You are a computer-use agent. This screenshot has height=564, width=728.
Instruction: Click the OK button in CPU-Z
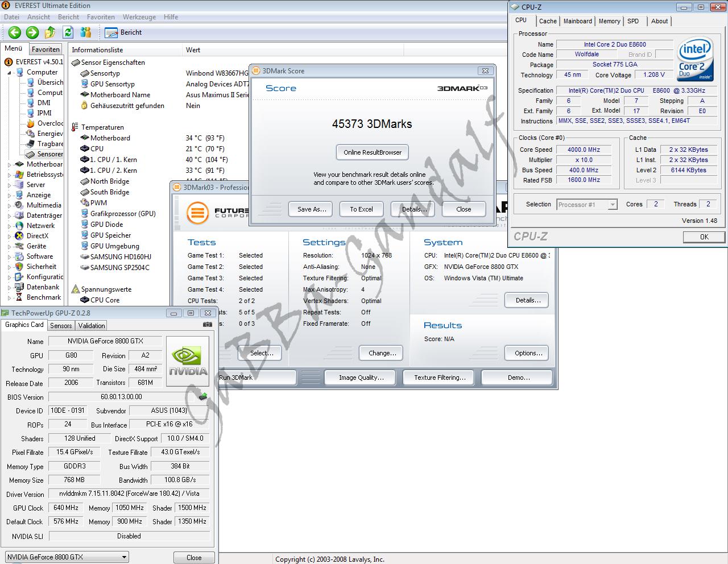pos(704,237)
